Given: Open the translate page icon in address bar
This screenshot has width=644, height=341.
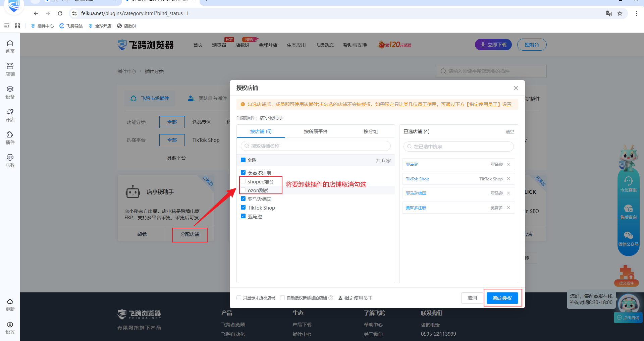Looking at the screenshot, I should tap(609, 13).
